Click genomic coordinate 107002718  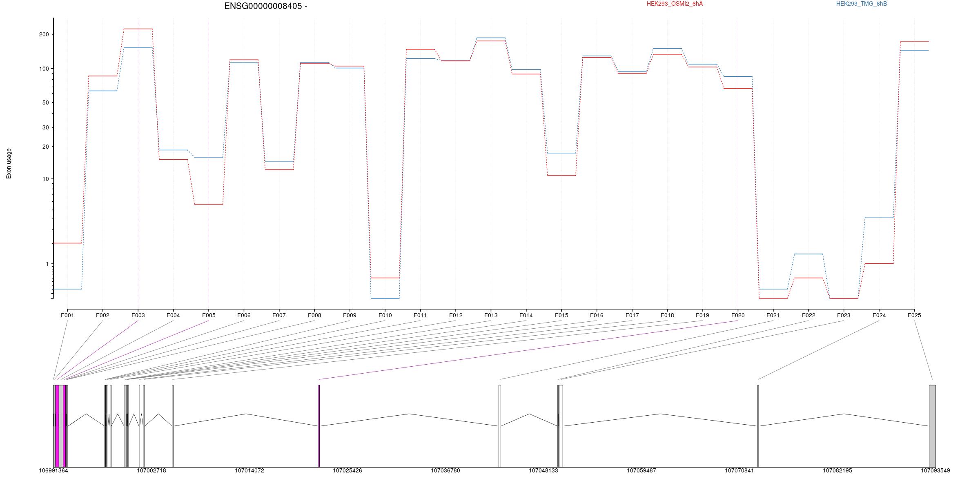click(x=151, y=471)
